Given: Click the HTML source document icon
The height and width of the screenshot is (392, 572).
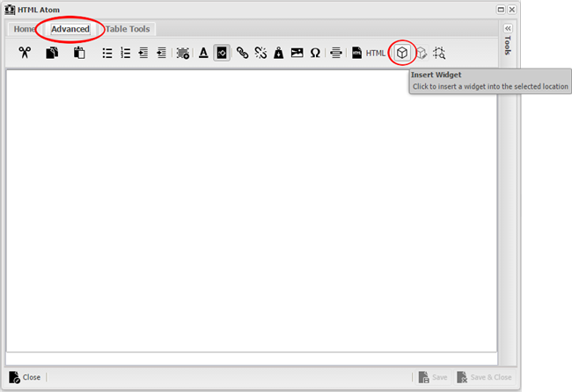Looking at the screenshot, I should [356, 54].
